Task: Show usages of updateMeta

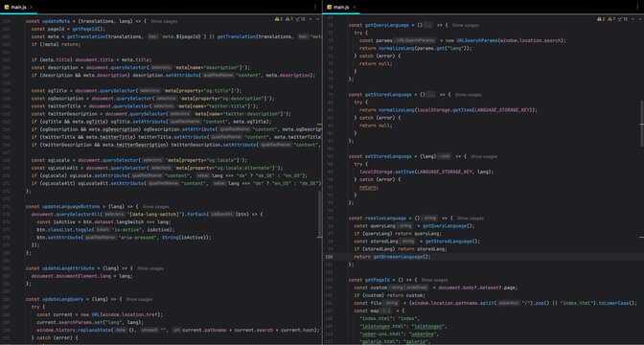Action: click(164, 21)
